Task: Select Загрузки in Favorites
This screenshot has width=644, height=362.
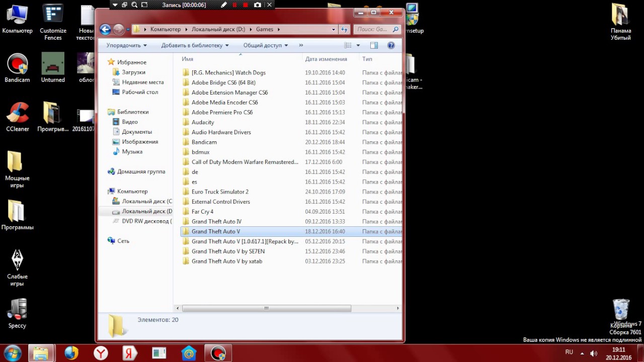Action: click(133, 72)
